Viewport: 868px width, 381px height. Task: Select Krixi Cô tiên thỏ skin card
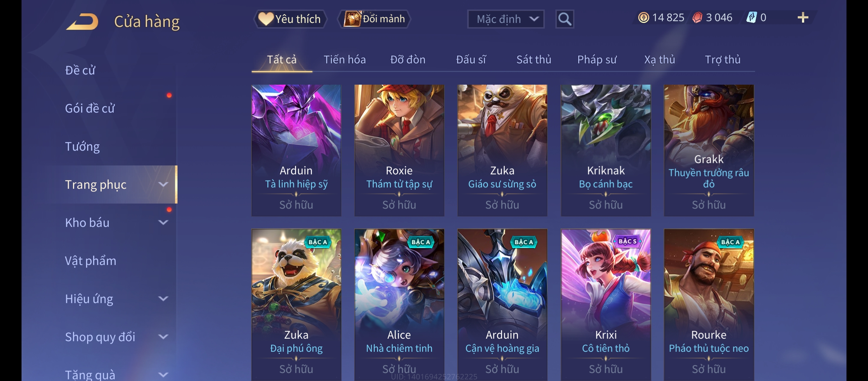(x=606, y=305)
